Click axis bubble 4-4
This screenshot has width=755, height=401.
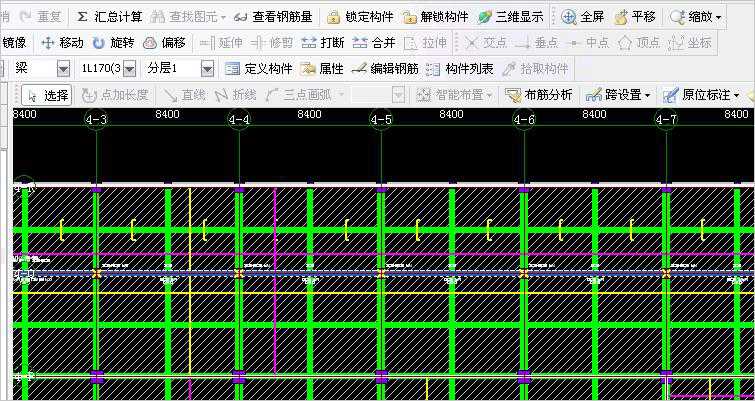click(x=239, y=119)
